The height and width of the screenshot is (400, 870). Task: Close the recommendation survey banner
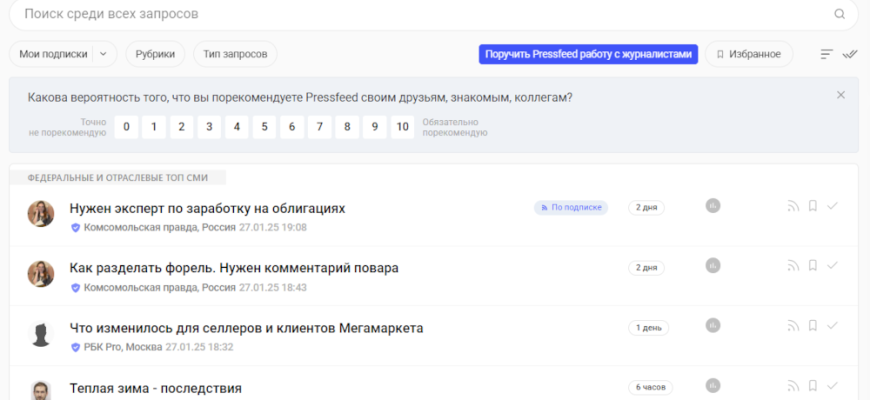(x=841, y=95)
